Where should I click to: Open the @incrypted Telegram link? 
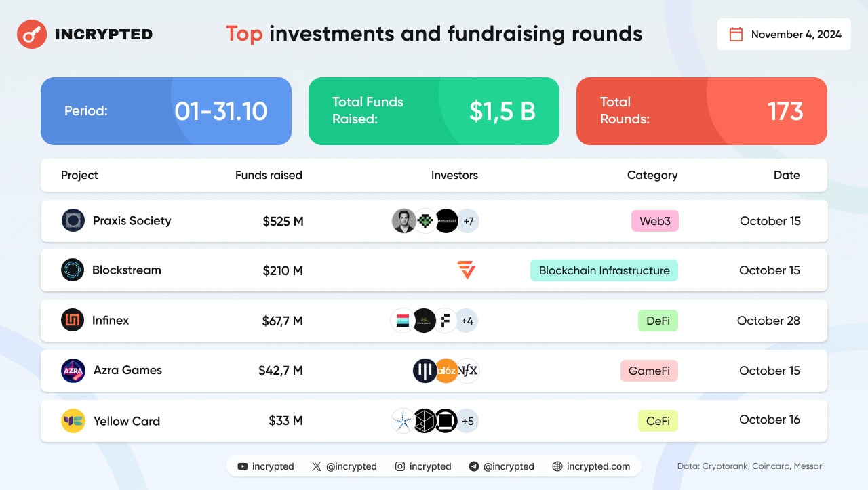coord(501,466)
